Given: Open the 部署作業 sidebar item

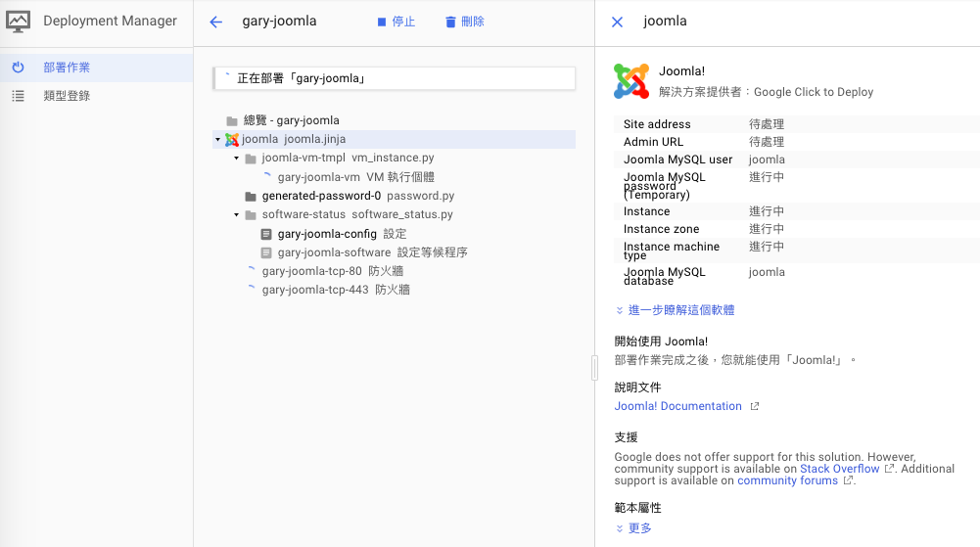Looking at the screenshot, I should click(x=96, y=68).
